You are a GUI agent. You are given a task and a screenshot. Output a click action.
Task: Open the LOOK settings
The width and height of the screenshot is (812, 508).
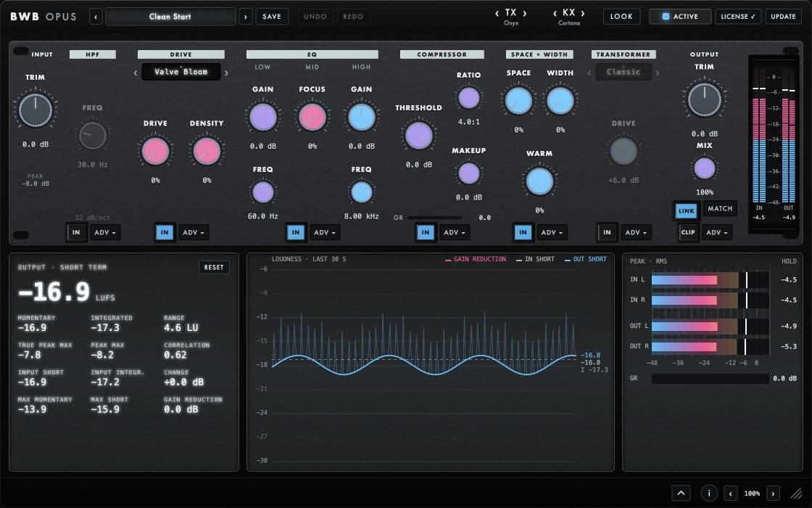tap(621, 17)
